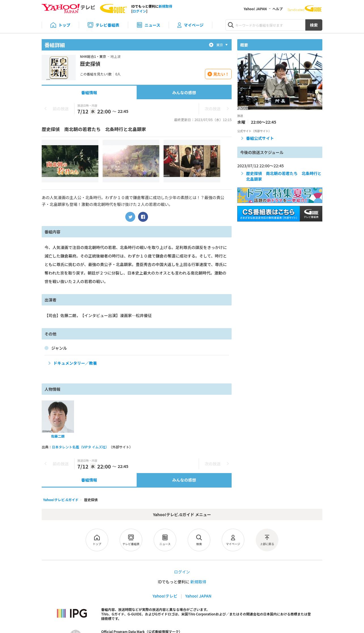
Task: Click the Yahoo! JAPAN テレビ logo
Action: tap(68, 8)
